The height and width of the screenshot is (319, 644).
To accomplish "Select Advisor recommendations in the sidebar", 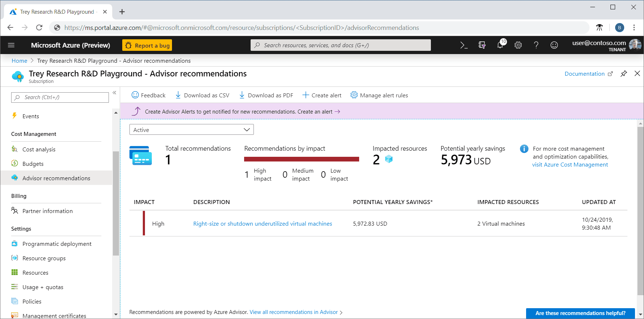I will [x=56, y=178].
